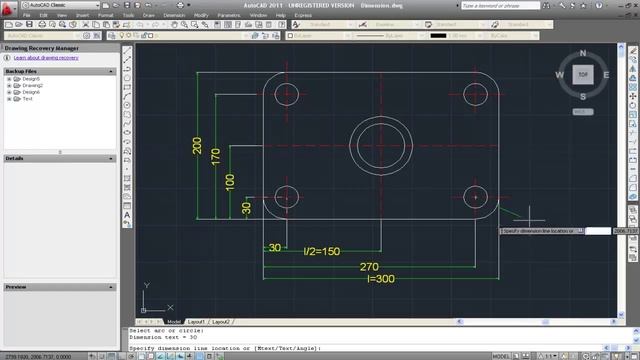Screen dimensions: 640x360
Task: Select the Hatch tool in Draw toolbar
Action: pos(127,178)
